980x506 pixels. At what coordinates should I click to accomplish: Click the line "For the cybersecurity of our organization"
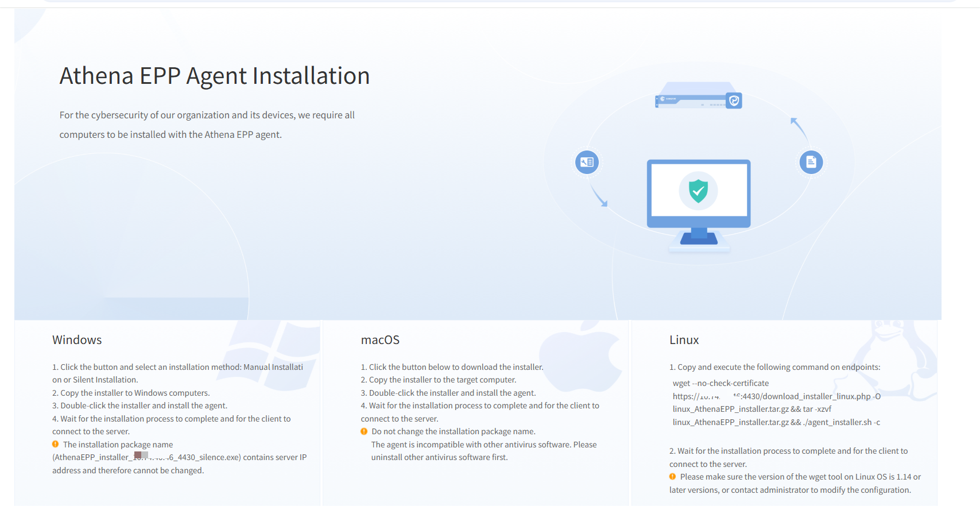click(x=207, y=115)
